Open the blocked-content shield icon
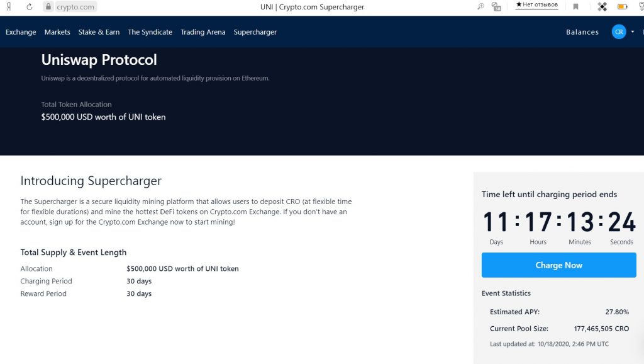 [x=496, y=6]
